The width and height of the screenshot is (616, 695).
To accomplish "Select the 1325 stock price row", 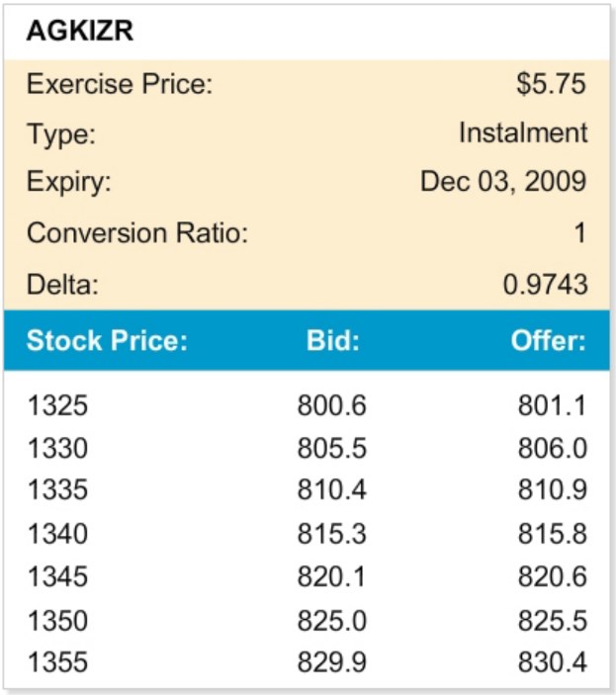I will click(x=57, y=405).
